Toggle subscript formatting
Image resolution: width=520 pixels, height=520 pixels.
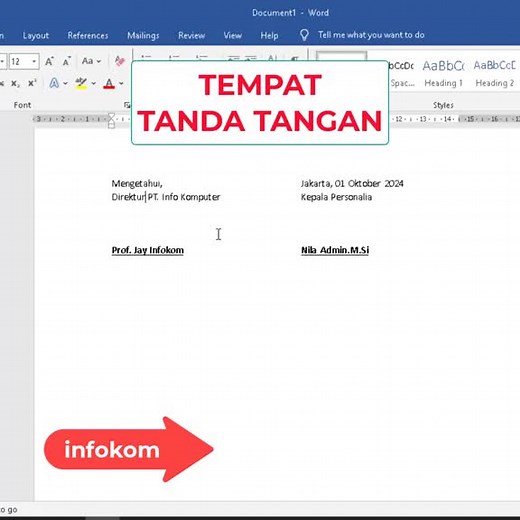(15, 83)
